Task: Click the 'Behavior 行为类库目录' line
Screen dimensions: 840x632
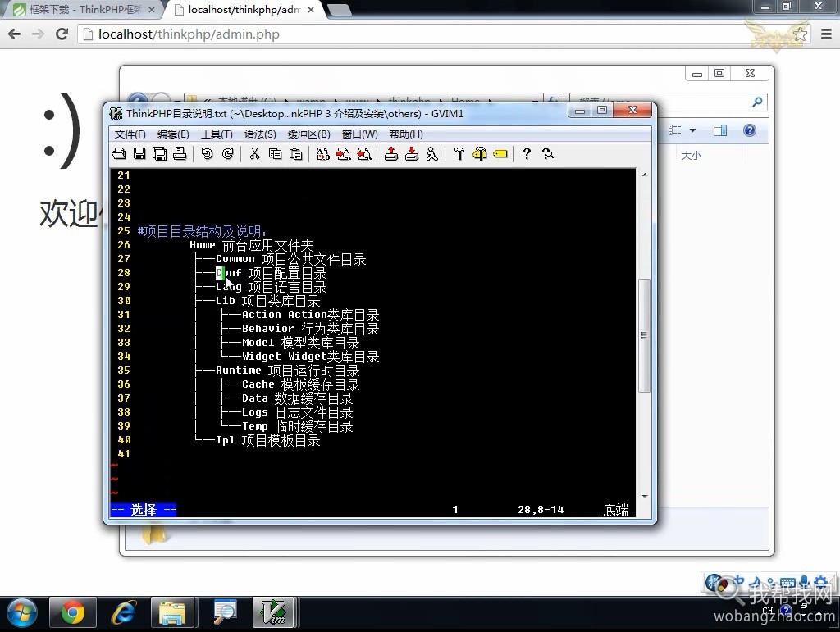Action: 310,329
